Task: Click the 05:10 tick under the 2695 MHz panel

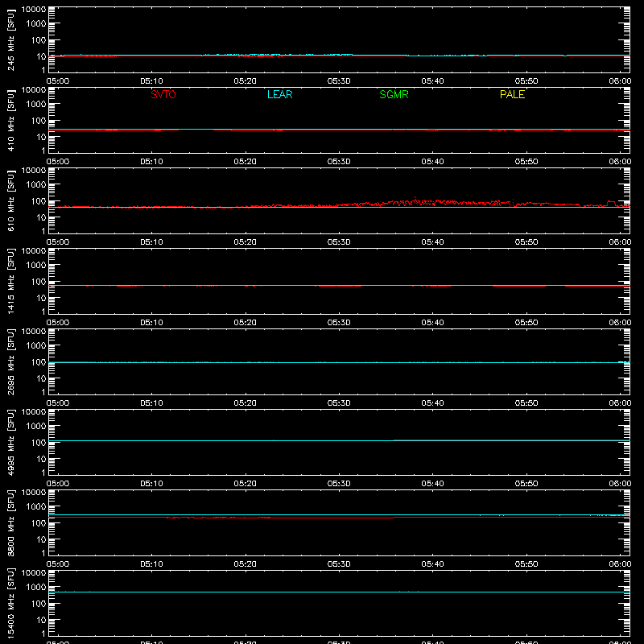Action: click(x=151, y=403)
